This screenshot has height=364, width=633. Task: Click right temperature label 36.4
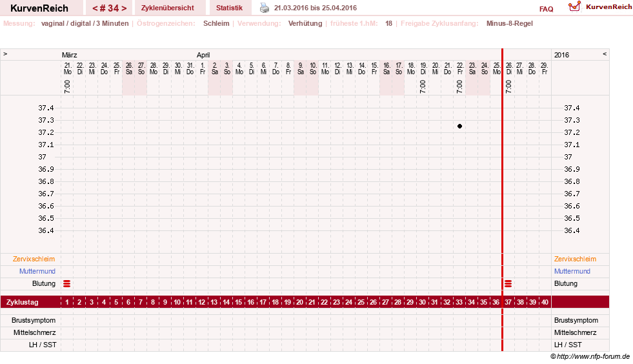[572, 230]
